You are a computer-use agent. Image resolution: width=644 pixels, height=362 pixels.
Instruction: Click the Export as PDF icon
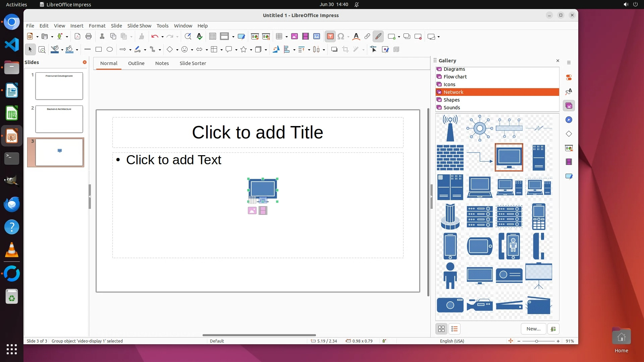(77, 37)
